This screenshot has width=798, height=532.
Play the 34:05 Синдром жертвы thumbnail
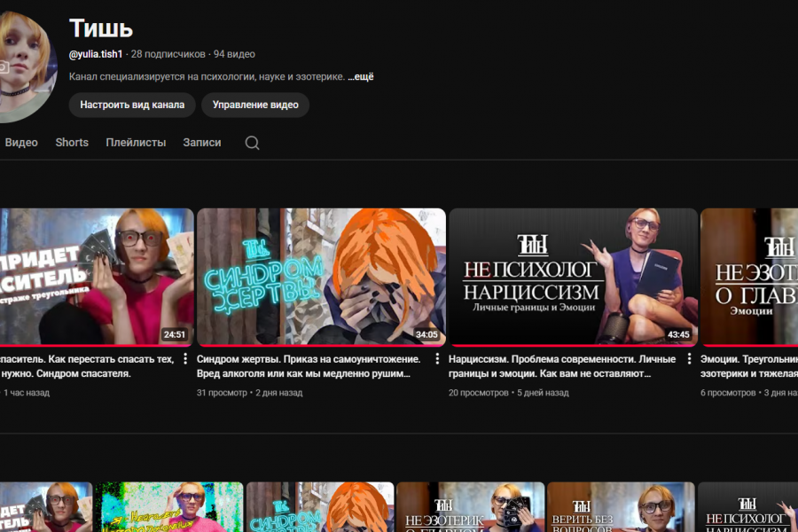321,277
